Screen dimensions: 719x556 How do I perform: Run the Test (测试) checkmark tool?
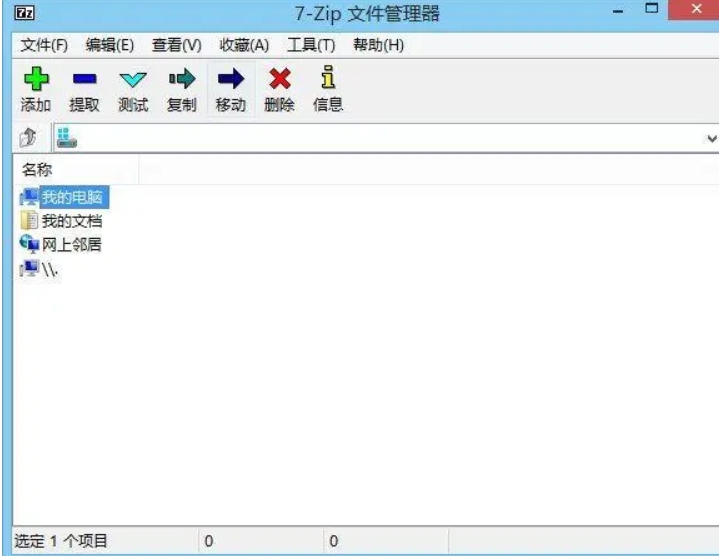click(133, 80)
